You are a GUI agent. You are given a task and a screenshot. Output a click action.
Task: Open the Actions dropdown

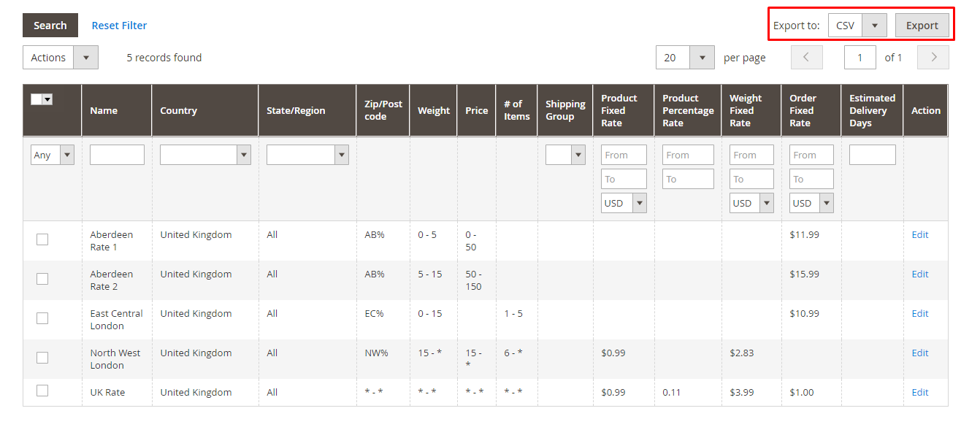[x=60, y=58]
